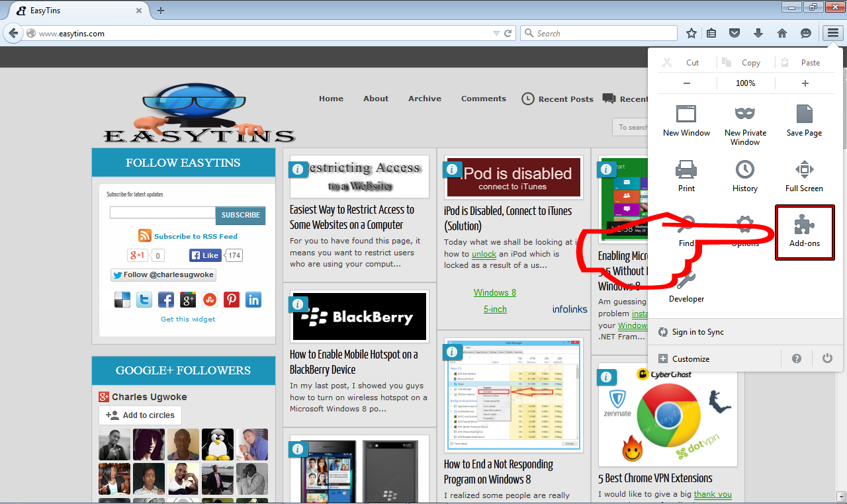Open a New Private Window
The width and height of the screenshot is (847, 504).
click(745, 125)
